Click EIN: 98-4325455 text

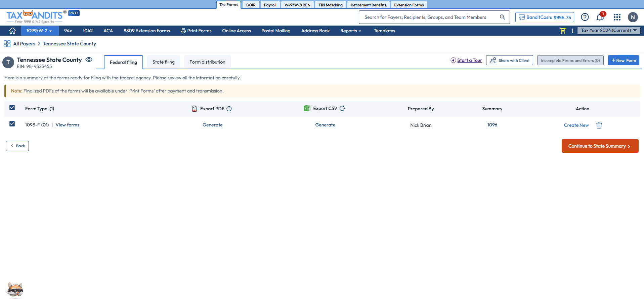[x=34, y=66]
